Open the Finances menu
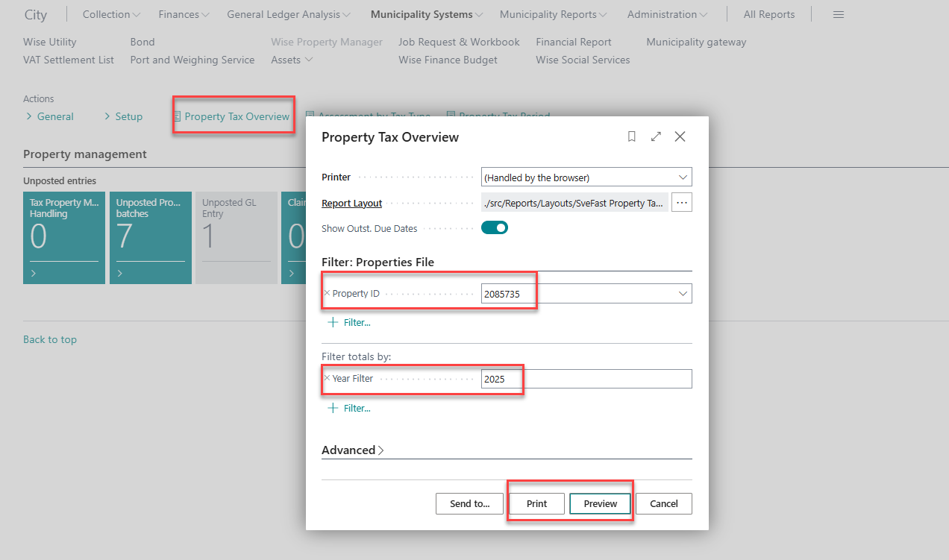 pyautogui.click(x=184, y=14)
